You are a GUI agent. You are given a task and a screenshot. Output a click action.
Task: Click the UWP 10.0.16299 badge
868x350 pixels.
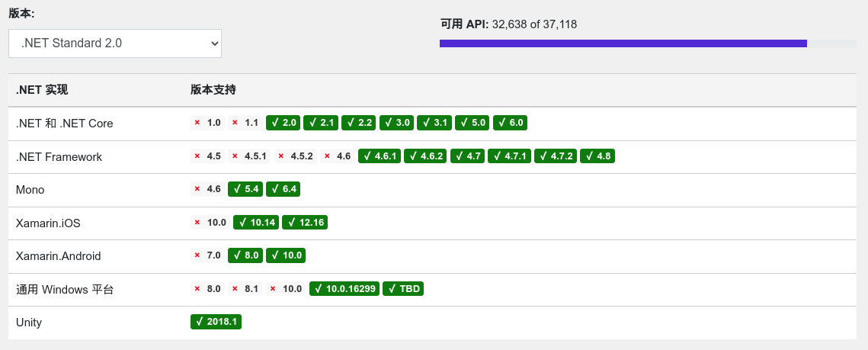(x=344, y=289)
